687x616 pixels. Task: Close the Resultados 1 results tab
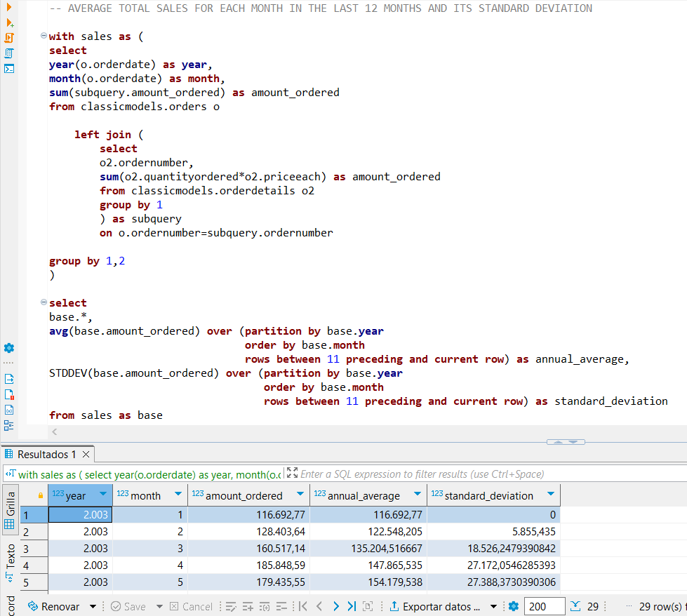coord(86,455)
